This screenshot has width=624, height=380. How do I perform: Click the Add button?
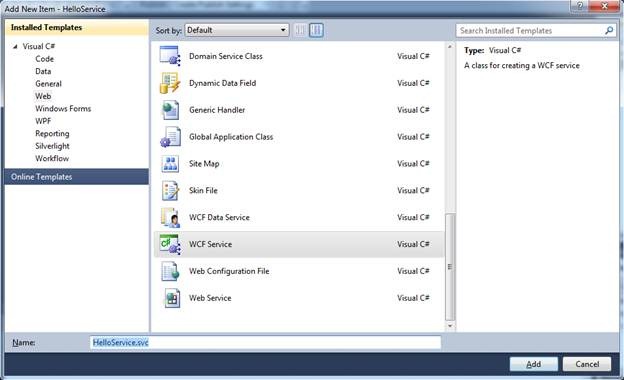[x=533, y=364]
